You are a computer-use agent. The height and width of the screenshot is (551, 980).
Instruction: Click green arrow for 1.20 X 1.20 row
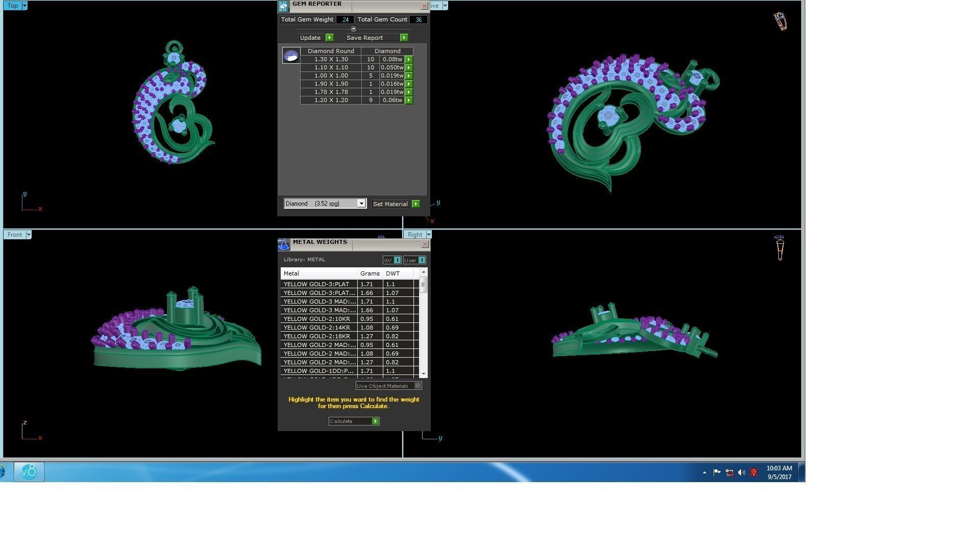pos(409,101)
